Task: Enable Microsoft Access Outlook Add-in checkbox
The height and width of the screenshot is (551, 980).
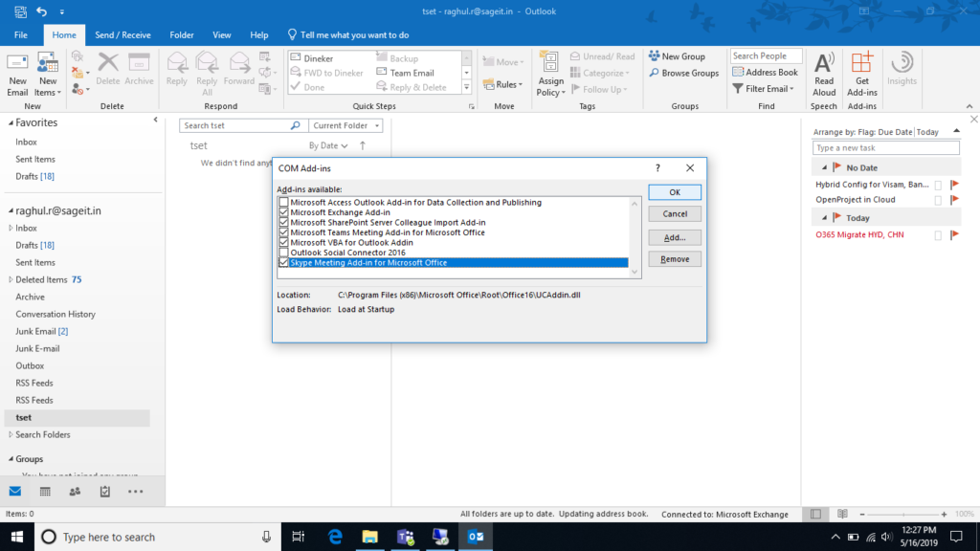Action: pyautogui.click(x=283, y=203)
